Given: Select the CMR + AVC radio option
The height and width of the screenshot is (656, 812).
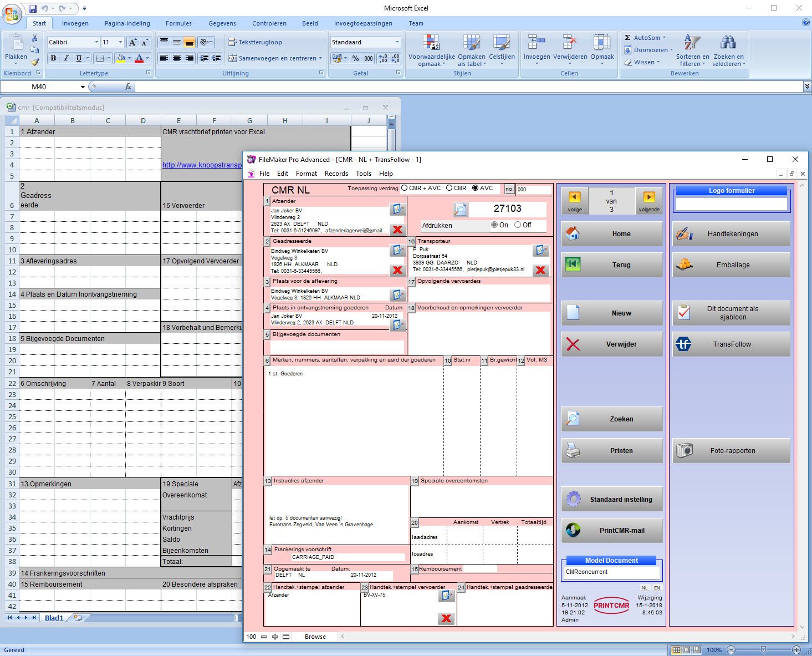Looking at the screenshot, I should 404,188.
